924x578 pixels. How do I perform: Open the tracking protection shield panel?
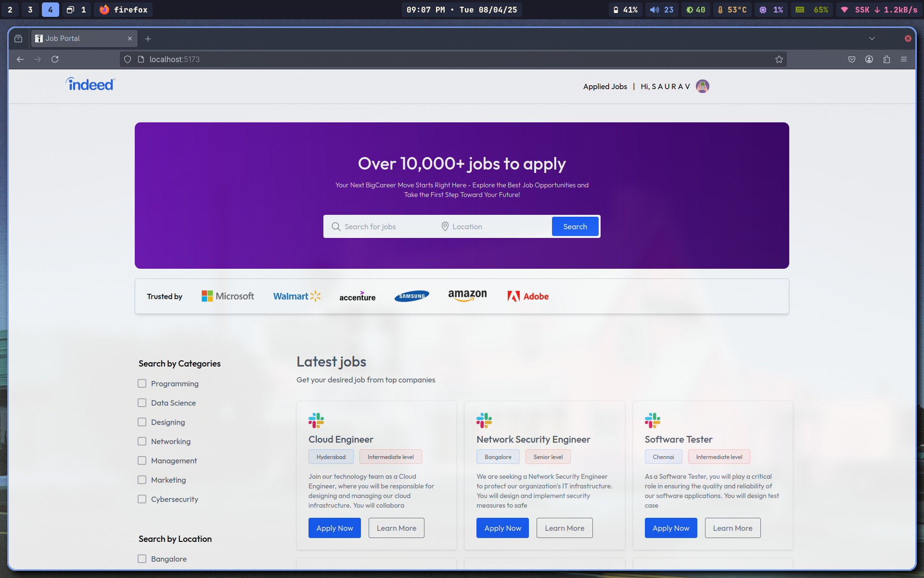point(127,59)
